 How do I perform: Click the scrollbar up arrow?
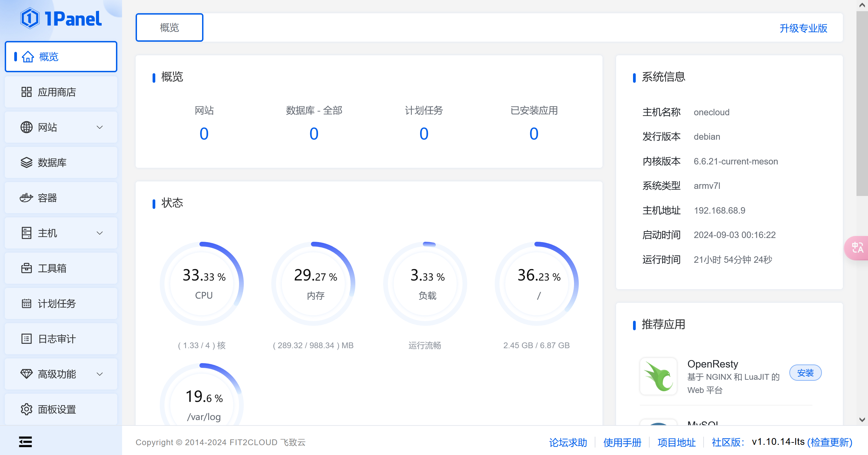tap(862, 5)
